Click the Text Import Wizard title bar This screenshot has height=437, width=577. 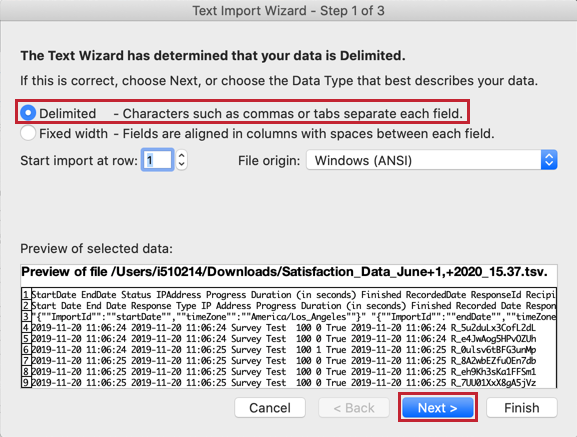tap(288, 10)
